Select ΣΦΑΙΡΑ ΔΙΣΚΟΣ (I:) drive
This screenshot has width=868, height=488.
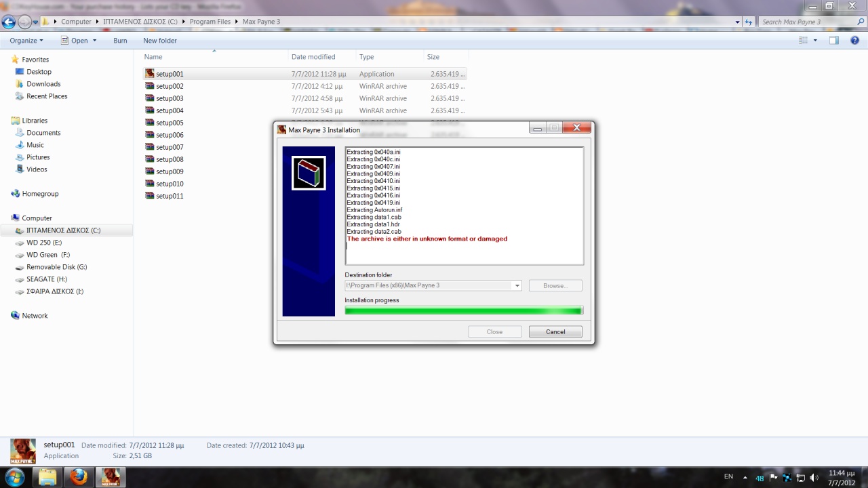pyautogui.click(x=54, y=291)
